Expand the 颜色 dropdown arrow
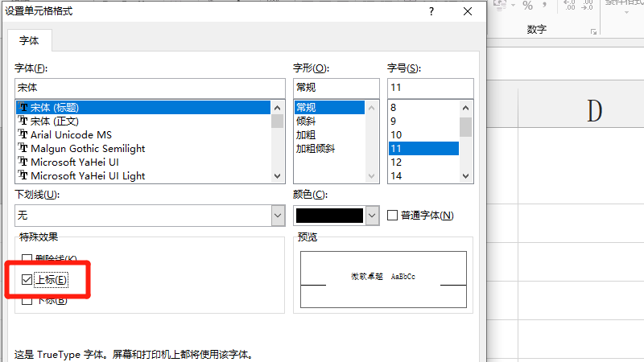This screenshot has width=644, height=362. (x=372, y=215)
